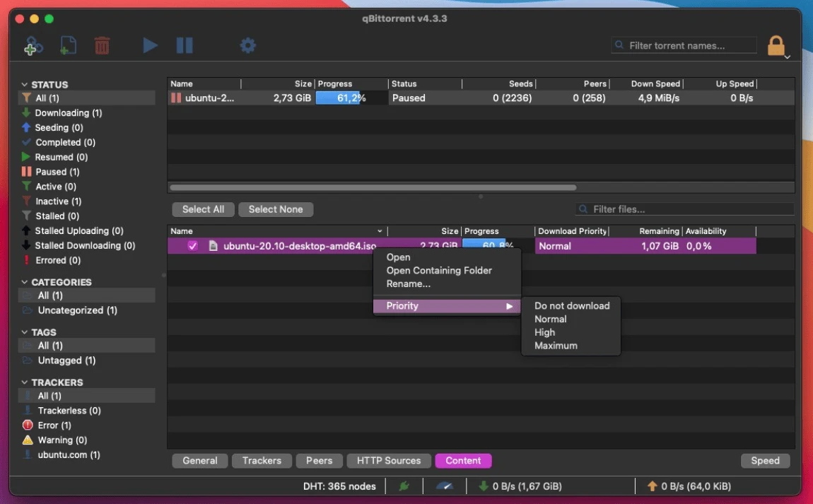Click the Add torrent file icon
Image resolution: width=813 pixels, height=504 pixels.
[68, 46]
